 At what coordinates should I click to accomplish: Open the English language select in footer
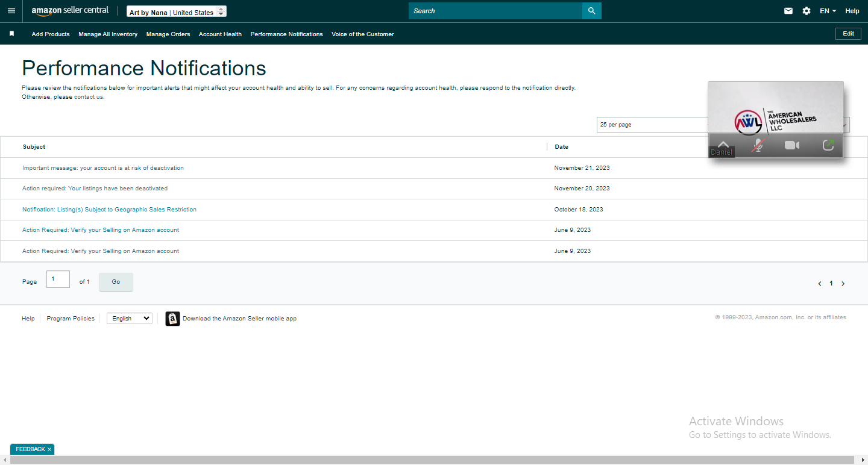[x=130, y=319]
